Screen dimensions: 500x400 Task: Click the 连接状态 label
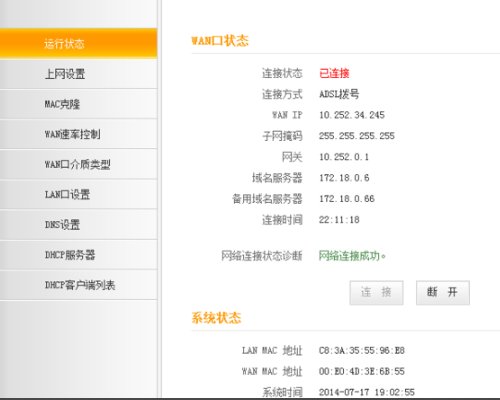pos(282,73)
